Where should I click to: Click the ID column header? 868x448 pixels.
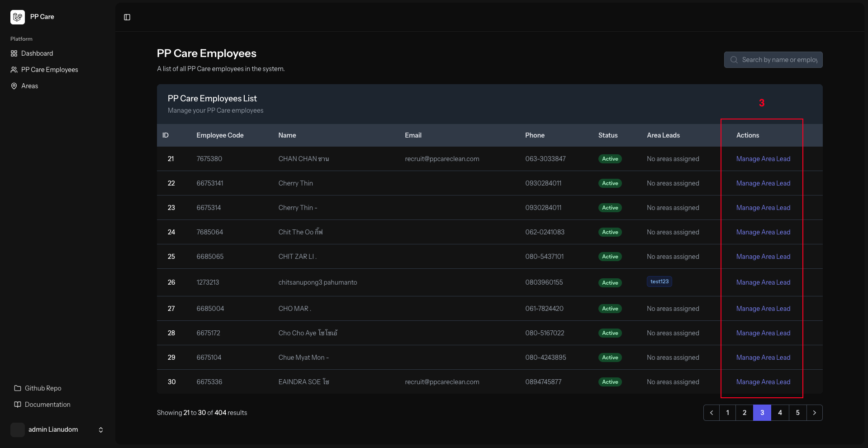pyautogui.click(x=166, y=135)
